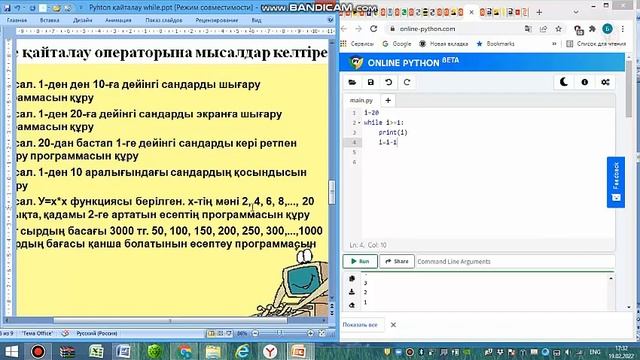Open Internet Explorer from the taskbar

click(242, 351)
